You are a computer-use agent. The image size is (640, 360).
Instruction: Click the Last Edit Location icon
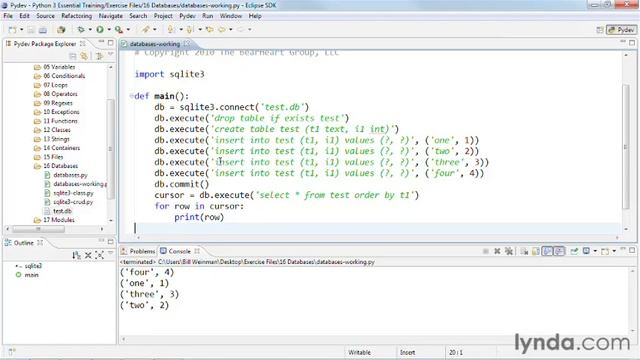(210, 29)
